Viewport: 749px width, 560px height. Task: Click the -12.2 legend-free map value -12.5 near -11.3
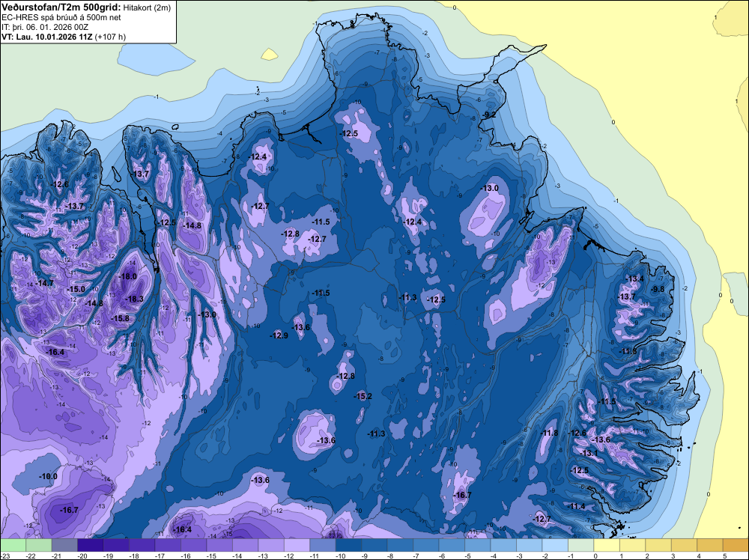tap(436, 299)
